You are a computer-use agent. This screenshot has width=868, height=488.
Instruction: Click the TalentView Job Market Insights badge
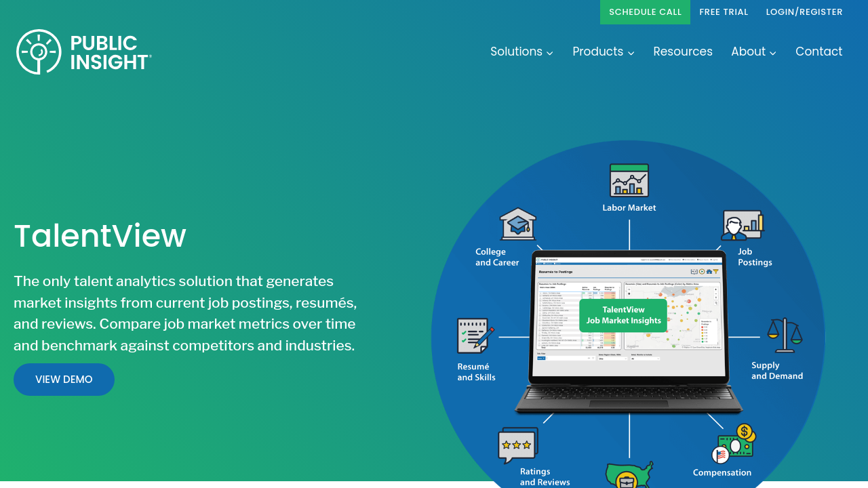pos(623,315)
